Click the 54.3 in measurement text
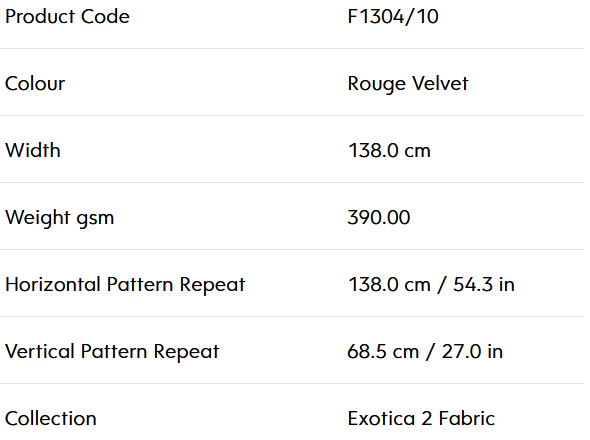 tap(484, 285)
